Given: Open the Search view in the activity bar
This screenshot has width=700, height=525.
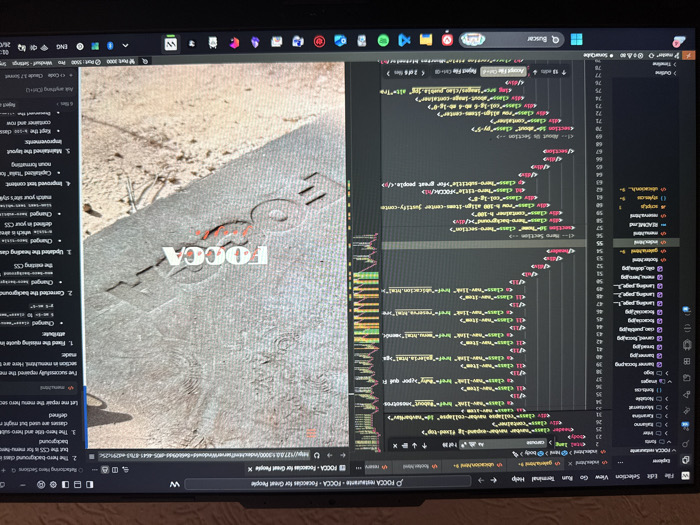Looking at the screenshot, I should (x=686, y=443).
